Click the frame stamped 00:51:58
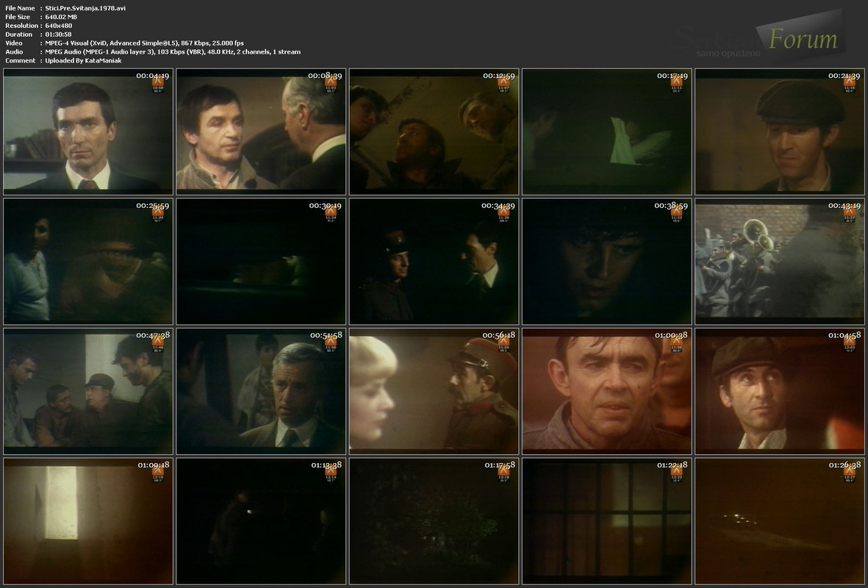This screenshot has height=588, width=868. point(261,391)
